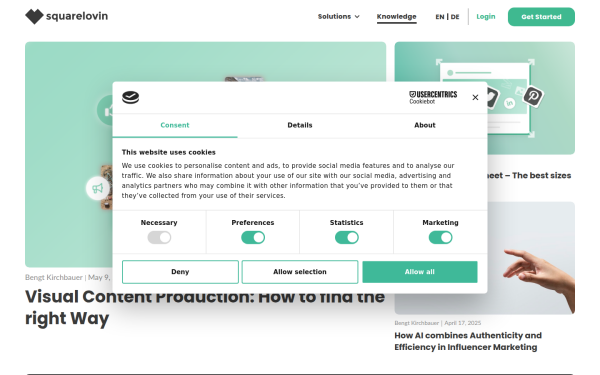Open the Knowledge nav item
Image resolution: width=600 pixels, height=375 pixels.
point(396,16)
